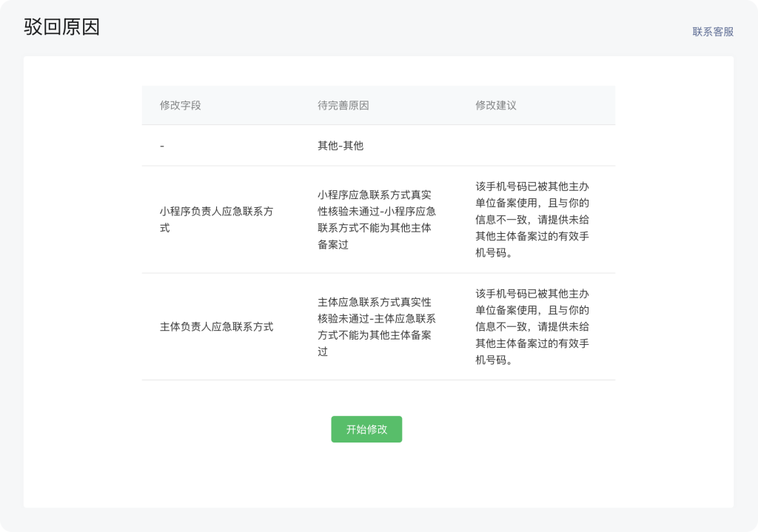This screenshot has height=532, width=758.
Task: Click the 联系客服 link
Action: [713, 32]
